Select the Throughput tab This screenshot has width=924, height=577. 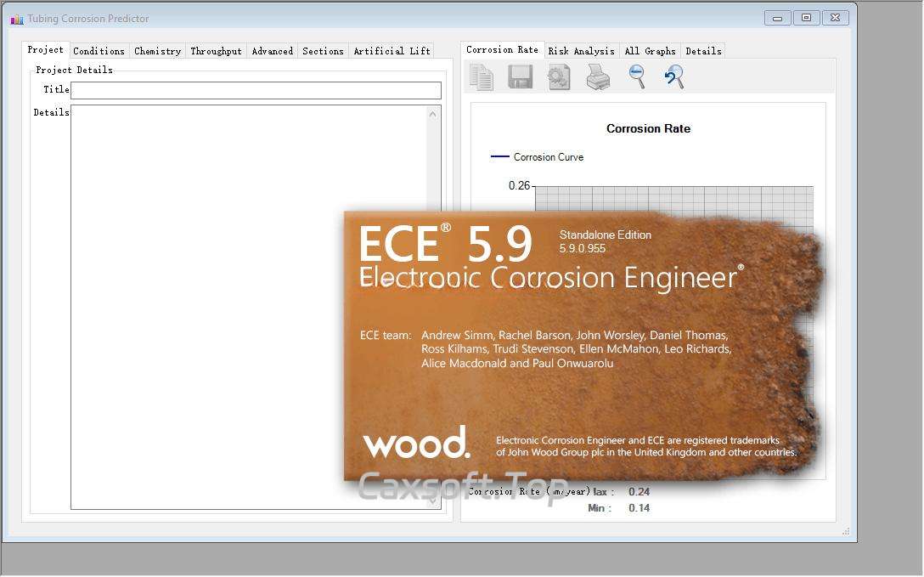coord(216,51)
